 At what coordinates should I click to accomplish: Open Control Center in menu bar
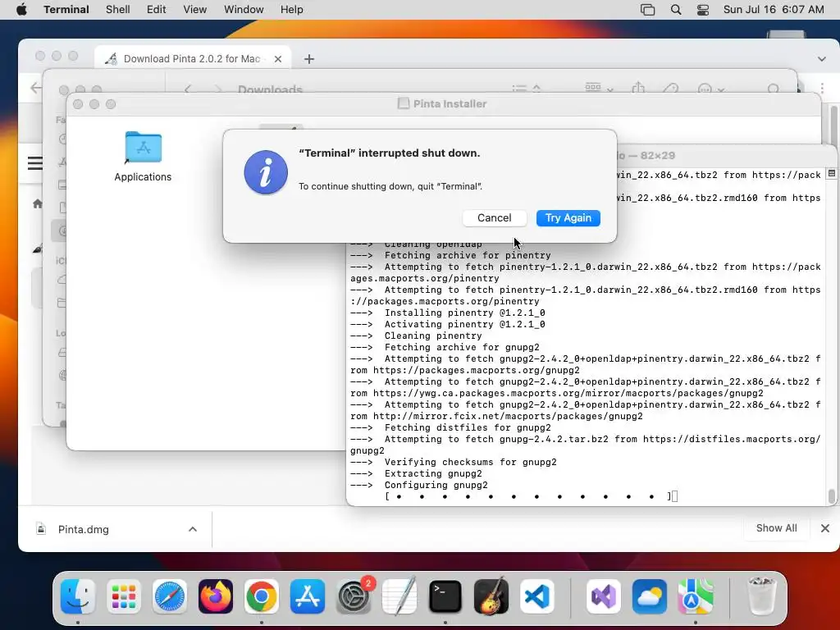coord(703,10)
